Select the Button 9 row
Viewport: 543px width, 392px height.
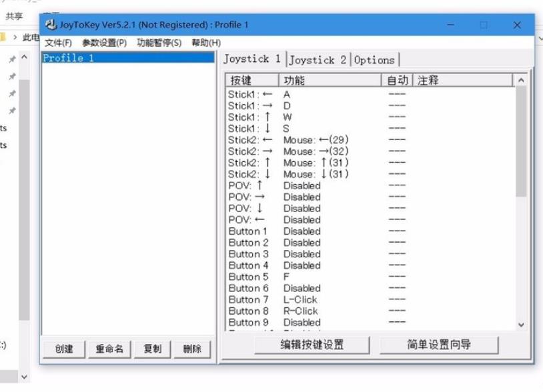(x=370, y=323)
